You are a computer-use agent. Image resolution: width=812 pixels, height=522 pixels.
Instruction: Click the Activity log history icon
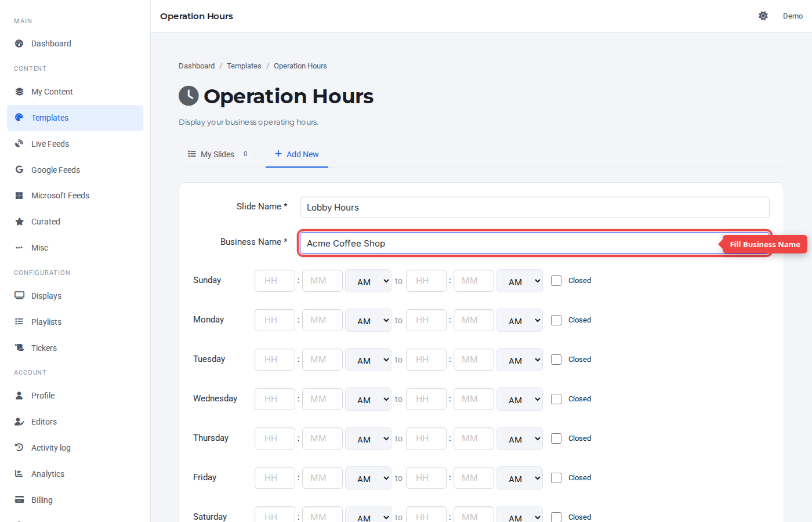[19, 448]
